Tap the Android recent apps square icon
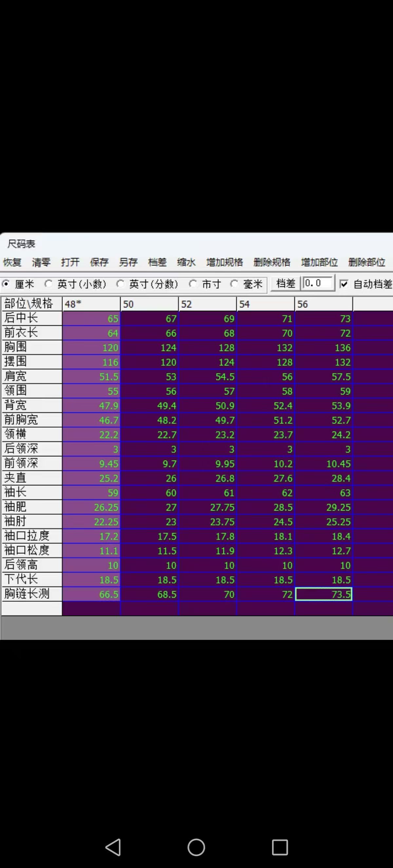Image resolution: width=393 pixels, height=868 pixels. point(280,847)
